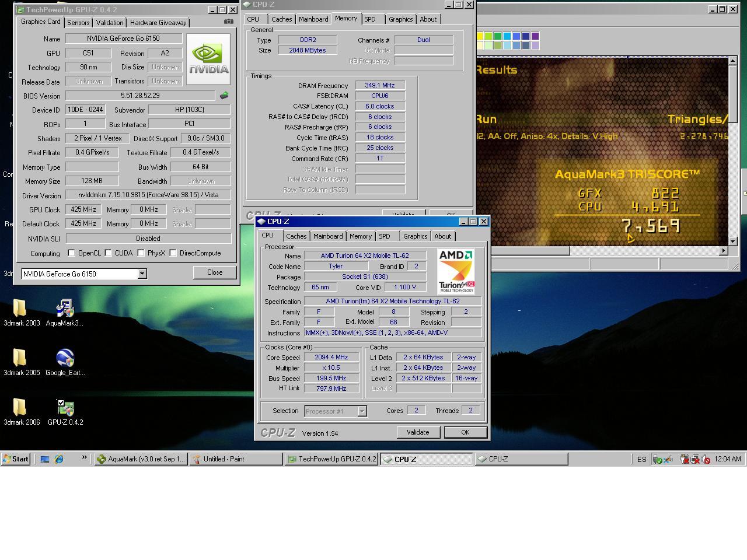Click Validate in the front CPU-Z window
The height and width of the screenshot is (560, 747).
418,432
